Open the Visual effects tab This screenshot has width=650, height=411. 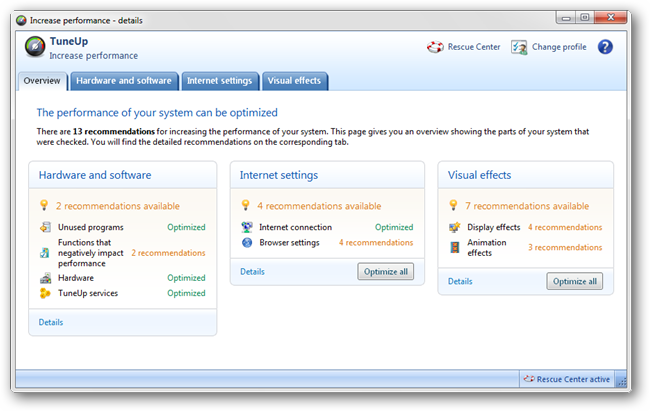(294, 81)
